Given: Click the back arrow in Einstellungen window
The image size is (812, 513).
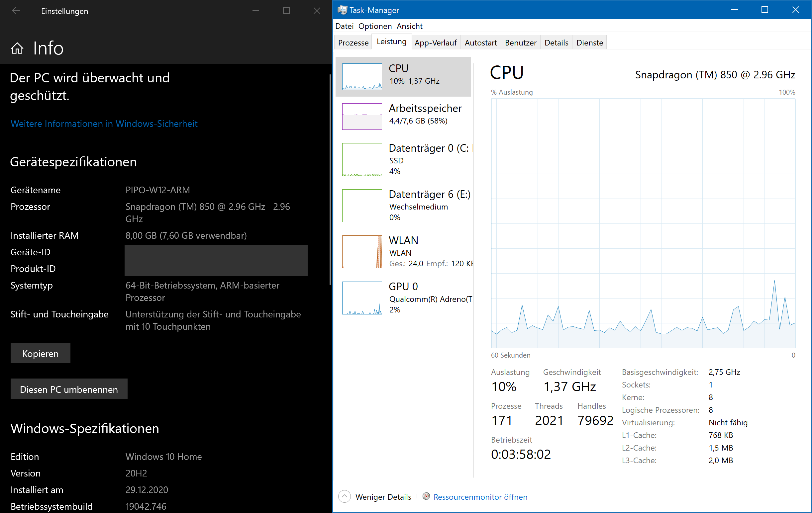Looking at the screenshot, I should click(x=16, y=11).
